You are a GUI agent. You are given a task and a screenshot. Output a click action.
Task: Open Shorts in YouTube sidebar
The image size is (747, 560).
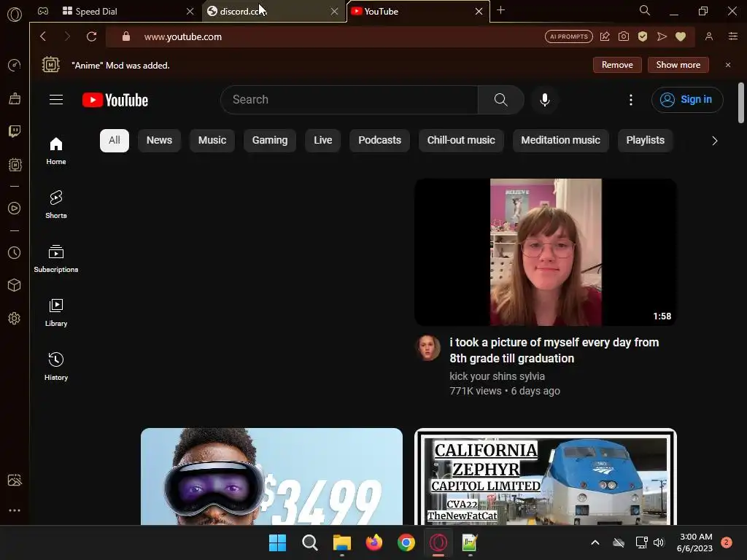pos(56,205)
